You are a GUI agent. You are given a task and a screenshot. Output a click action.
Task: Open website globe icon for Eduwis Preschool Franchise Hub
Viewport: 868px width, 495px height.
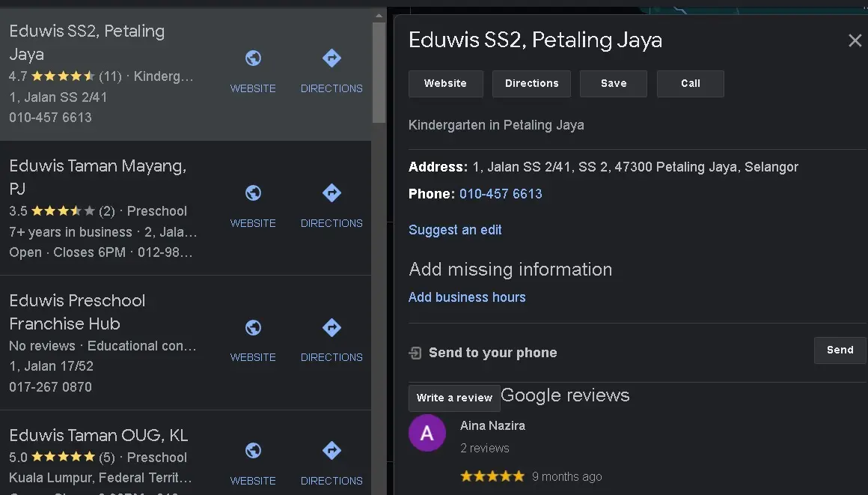(x=253, y=327)
